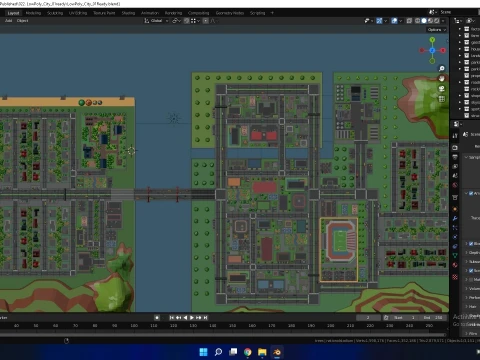The width and height of the screenshot is (480, 360).
Task: Open the Options dropdown in the viewport
Action: point(436,30)
